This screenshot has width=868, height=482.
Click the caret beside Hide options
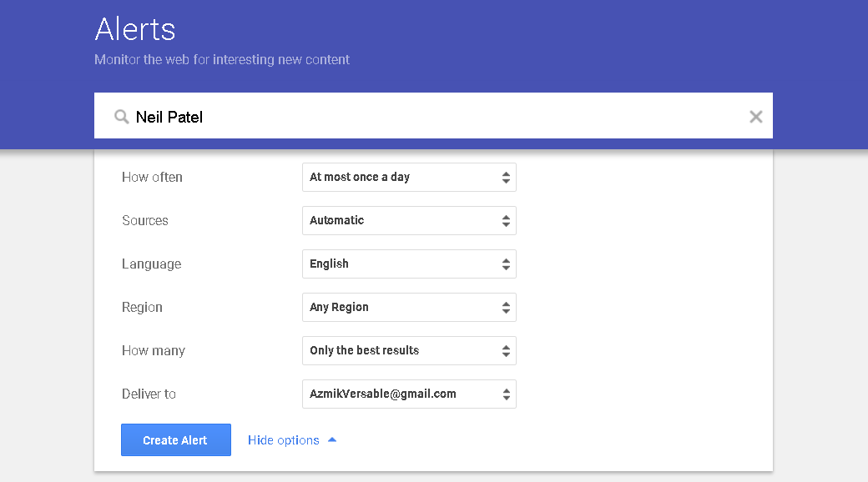pos(332,440)
